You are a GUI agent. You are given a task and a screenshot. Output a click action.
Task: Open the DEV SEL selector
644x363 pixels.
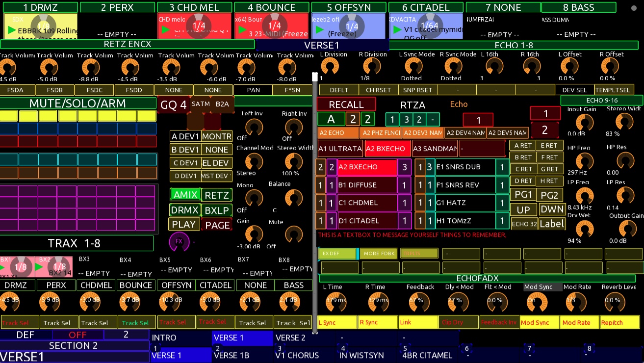pos(574,90)
